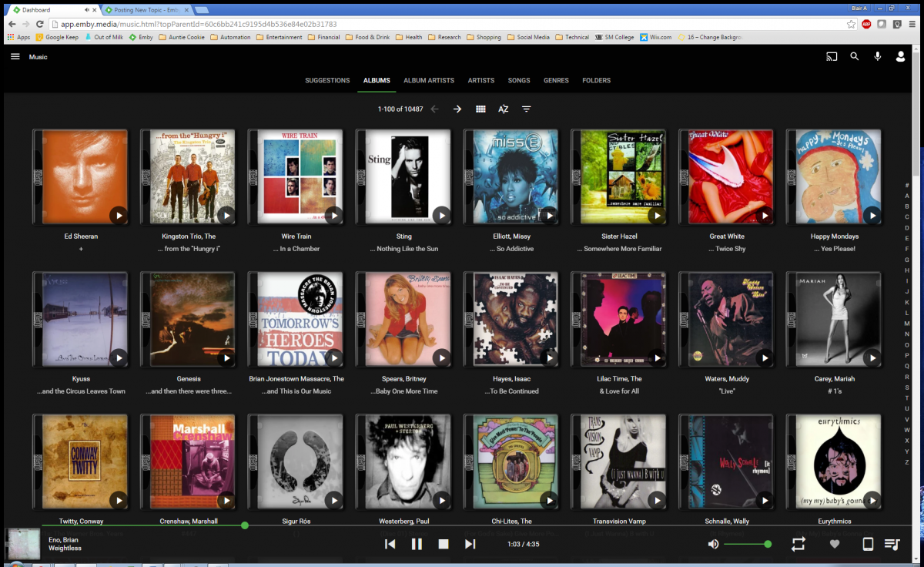924x567 pixels.
Task: Open the user profile icon
Action: coord(900,57)
